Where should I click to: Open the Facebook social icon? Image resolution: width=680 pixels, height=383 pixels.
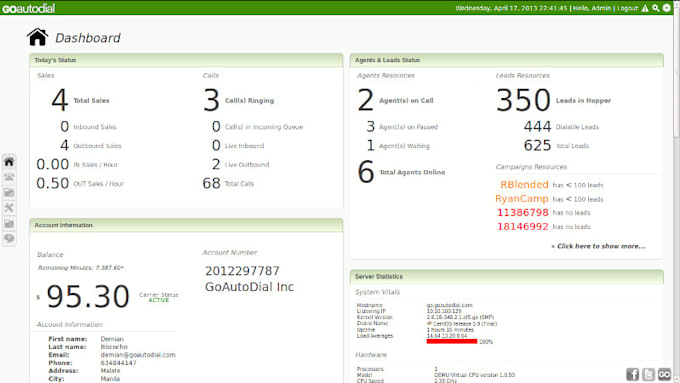point(633,374)
